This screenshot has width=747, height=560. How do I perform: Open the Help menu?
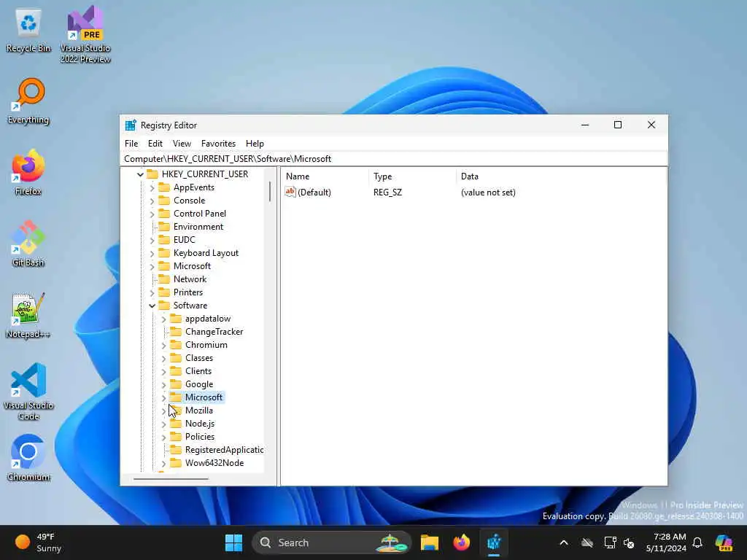(x=255, y=144)
